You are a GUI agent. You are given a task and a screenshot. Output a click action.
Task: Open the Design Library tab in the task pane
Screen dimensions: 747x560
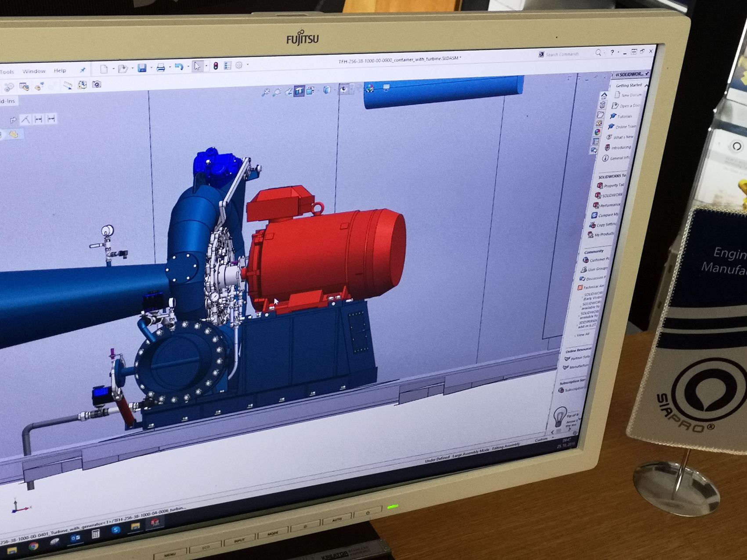pos(603,105)
